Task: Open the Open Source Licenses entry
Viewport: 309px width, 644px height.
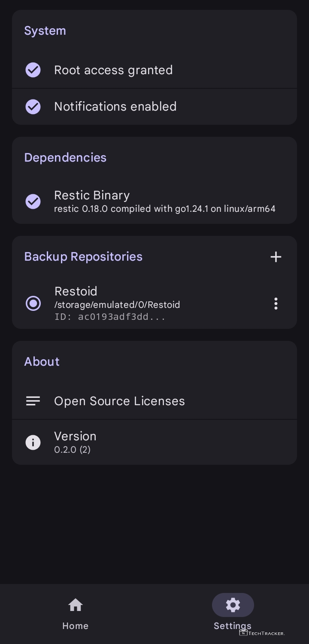Action: [x=119, y=401]
